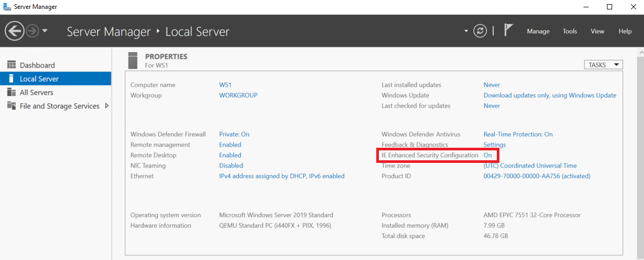Open the notifications flag

(x=508, y=31)
